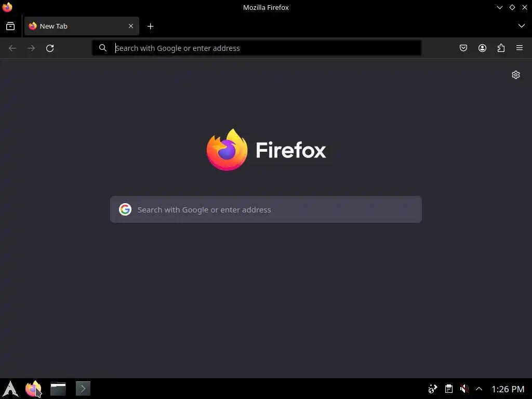Click Firefox icon in the taskbar
The height and width of the screenshot is (399, 532).
point(33,389)
